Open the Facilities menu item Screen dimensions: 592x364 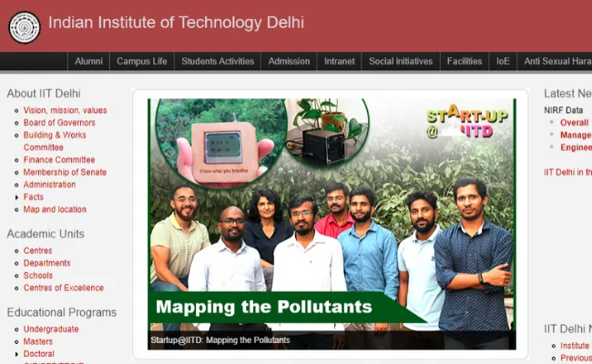(464, 62)
